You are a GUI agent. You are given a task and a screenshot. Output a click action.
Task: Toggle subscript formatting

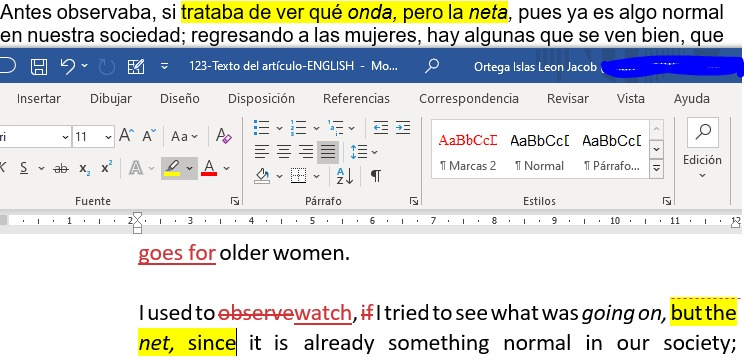click(85, 169)
